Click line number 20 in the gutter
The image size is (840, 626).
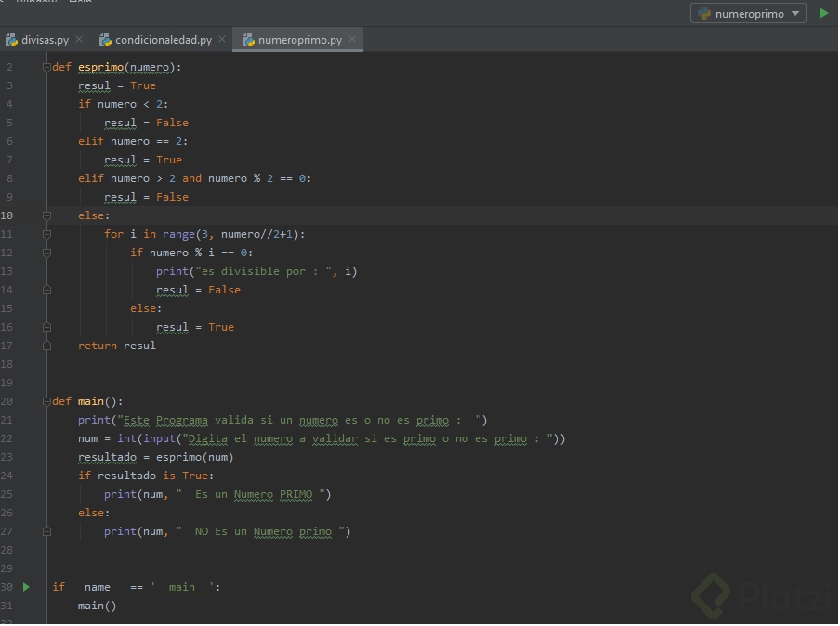coord(7,401)
